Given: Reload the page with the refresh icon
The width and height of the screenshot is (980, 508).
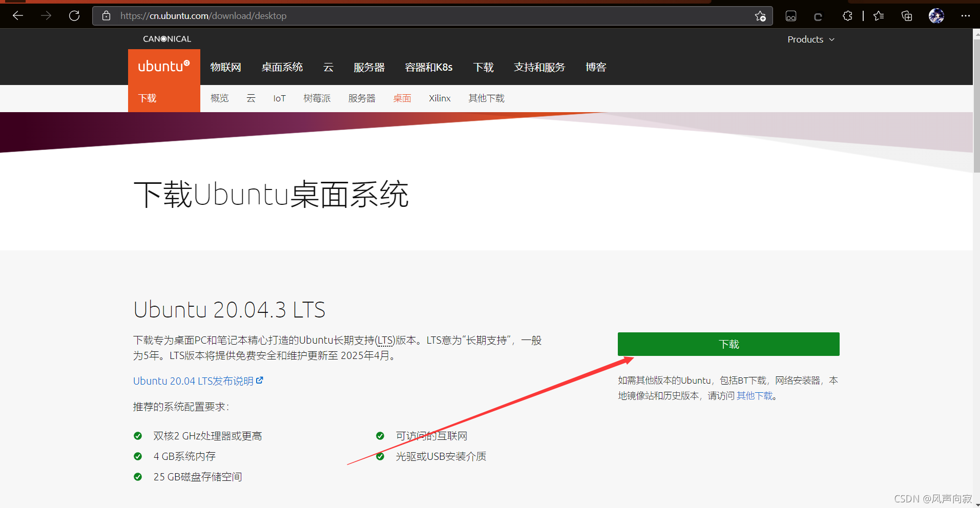Looking at the screenshot, I should pos(74,16).
